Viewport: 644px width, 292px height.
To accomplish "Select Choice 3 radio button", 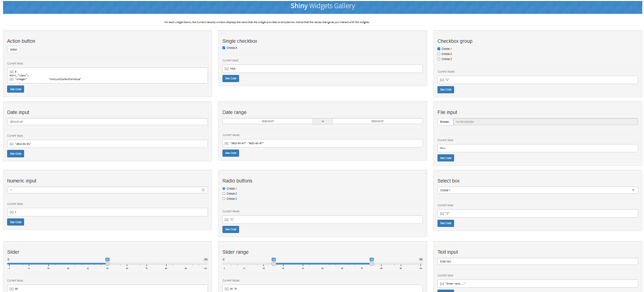I will pyautogui.click(x=224, y=199).
